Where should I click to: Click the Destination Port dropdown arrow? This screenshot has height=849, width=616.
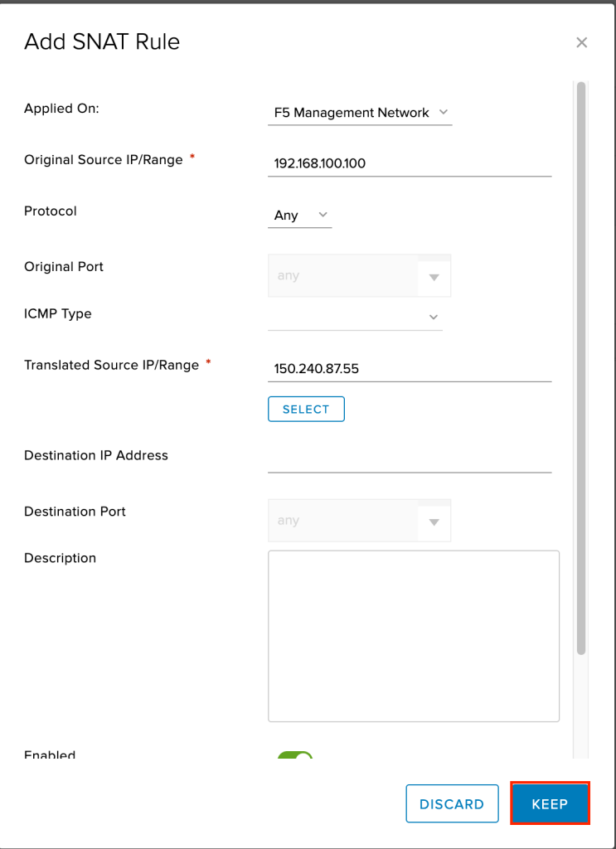[x=434, y=522]
